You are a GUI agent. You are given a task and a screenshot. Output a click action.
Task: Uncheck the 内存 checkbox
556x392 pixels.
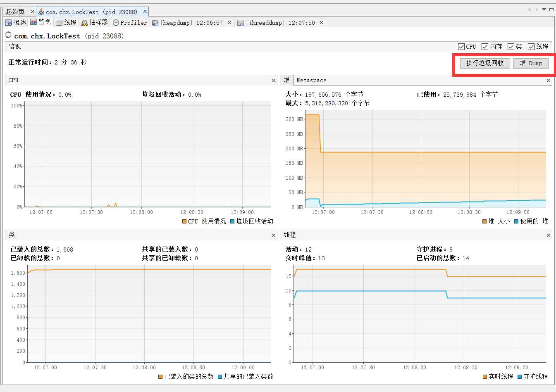(x=485, y=47)
